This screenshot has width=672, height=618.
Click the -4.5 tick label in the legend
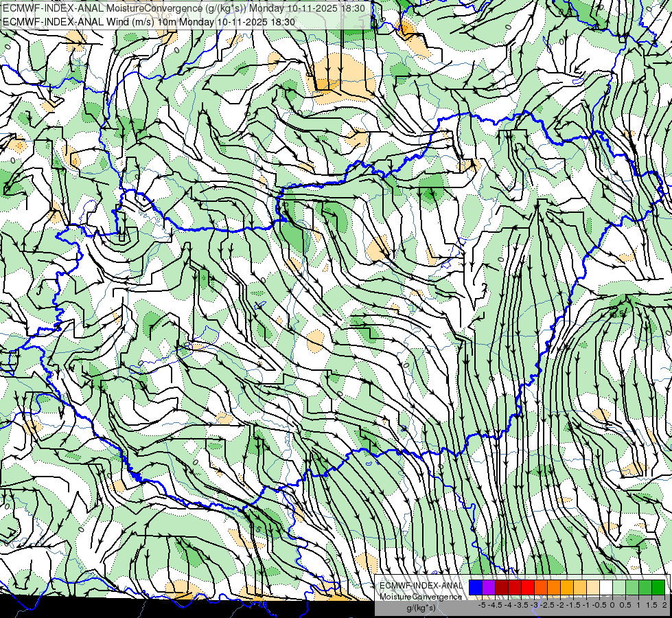click(495, 605)
